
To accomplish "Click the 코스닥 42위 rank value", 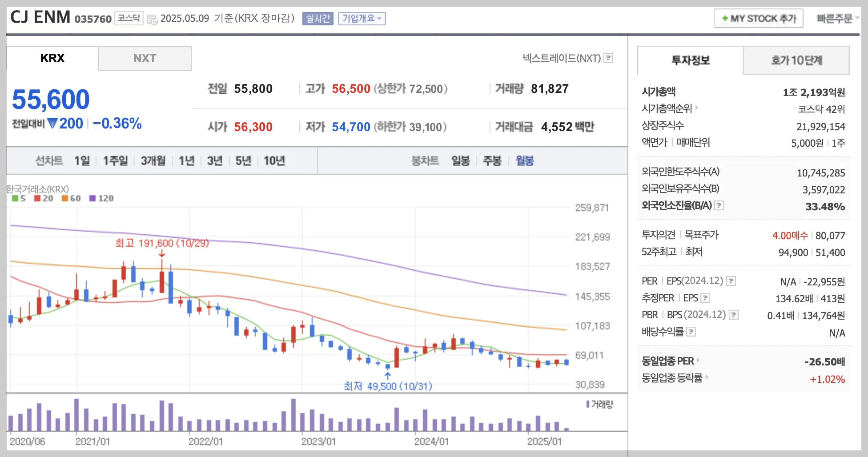I will click(821, 109).
